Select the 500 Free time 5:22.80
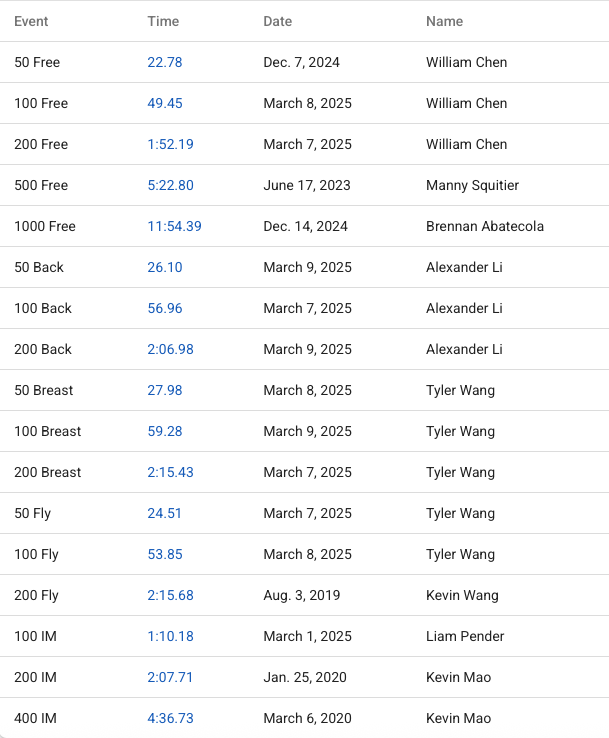 point(170,185)
